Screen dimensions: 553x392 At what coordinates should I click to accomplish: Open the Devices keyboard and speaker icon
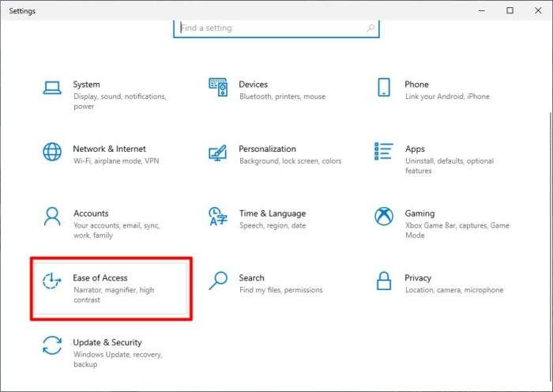coord(218,87)
